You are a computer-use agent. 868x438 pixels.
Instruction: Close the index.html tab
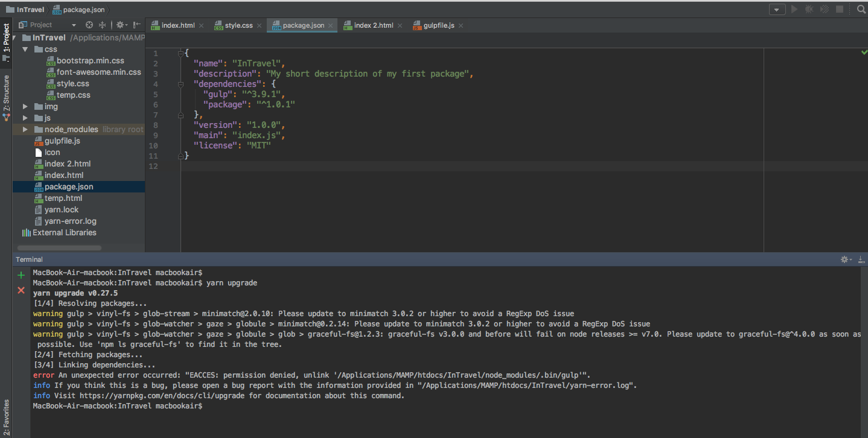[202, 25]
